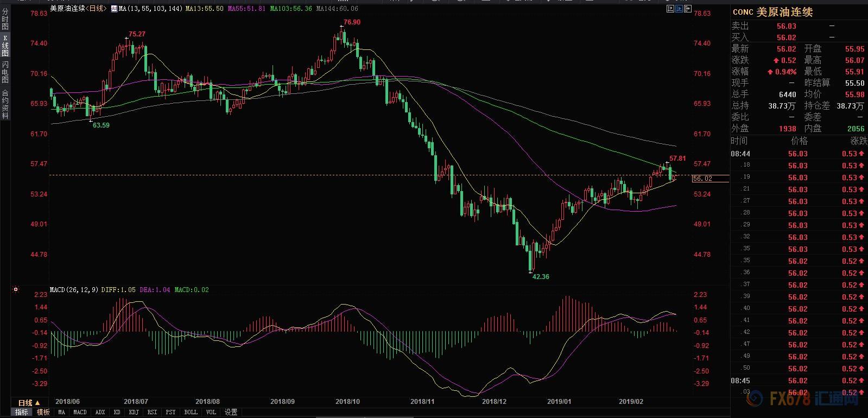
Task: Show the VOL indicator
Action: coord(211,412)
